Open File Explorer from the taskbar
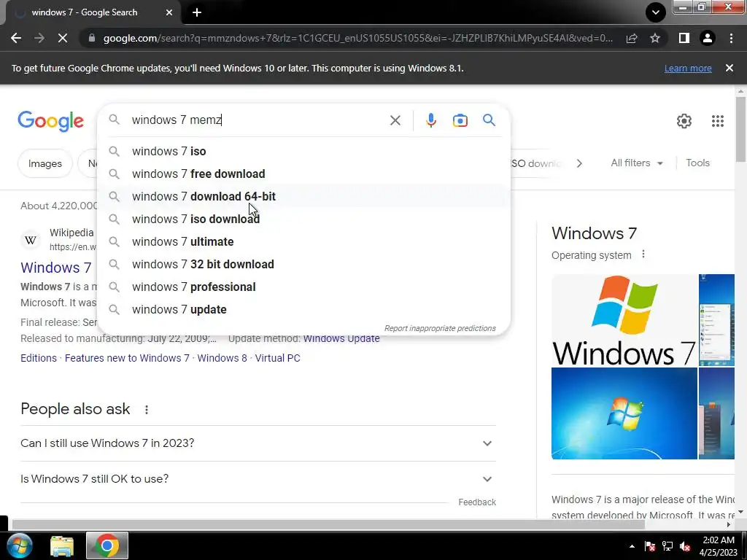The height and width of the screenshot is (560, 747). click(x=62, y=545)
